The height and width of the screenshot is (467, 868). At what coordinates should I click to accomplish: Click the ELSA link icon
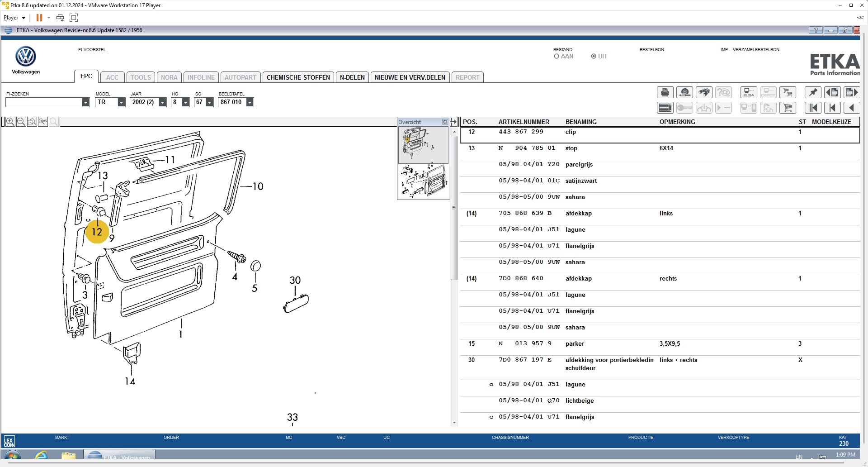tap(749, 93)
